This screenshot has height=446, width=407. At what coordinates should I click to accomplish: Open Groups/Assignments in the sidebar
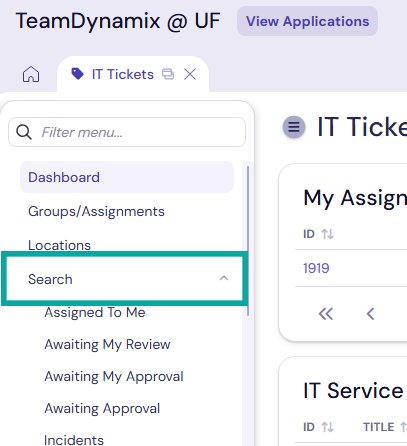[x=96, y=211]
